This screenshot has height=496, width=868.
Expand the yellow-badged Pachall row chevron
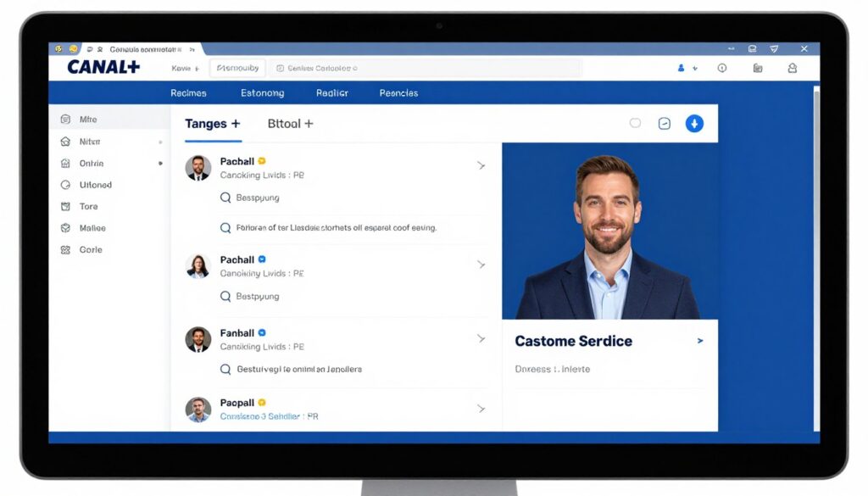pyautogui.click(x=481, y=165)
